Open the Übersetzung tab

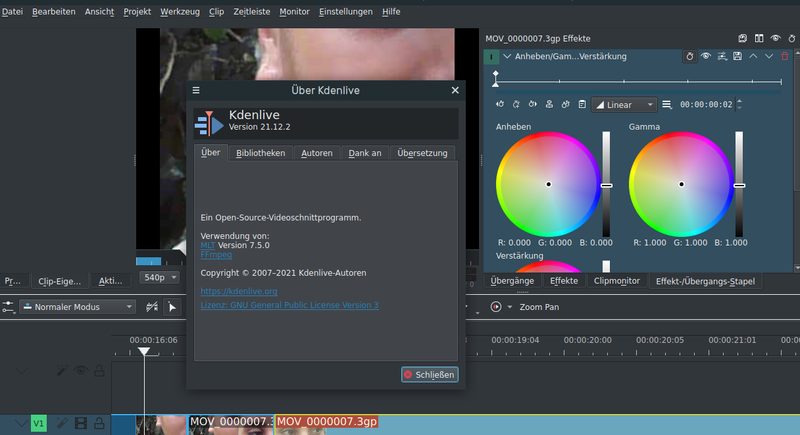422,153
